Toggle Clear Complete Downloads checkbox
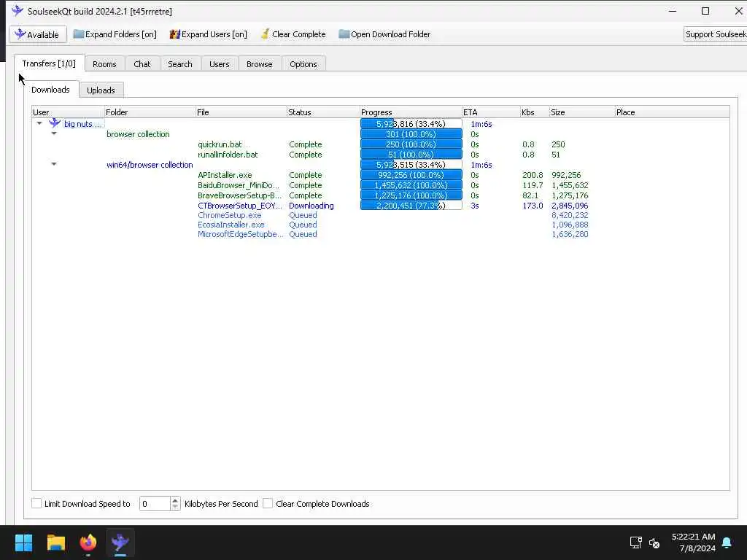747x560 pixels. [268, 503]
